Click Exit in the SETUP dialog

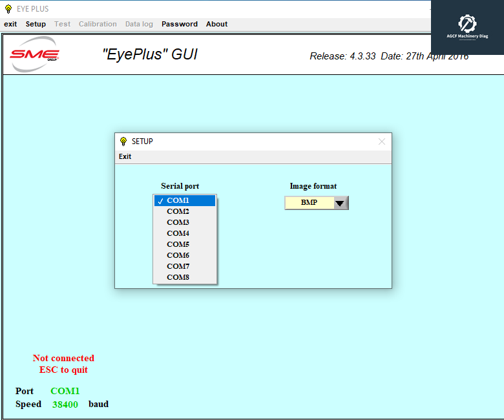coord(125,156)
